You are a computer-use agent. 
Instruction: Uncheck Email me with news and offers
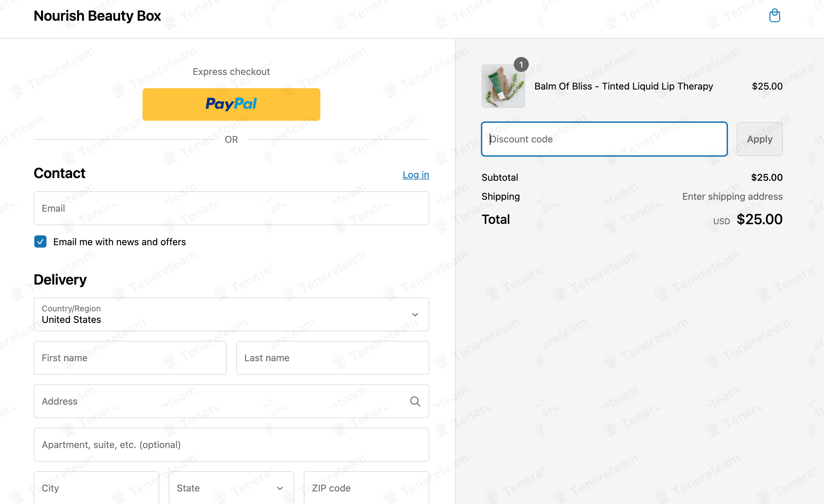coord(40,242)
